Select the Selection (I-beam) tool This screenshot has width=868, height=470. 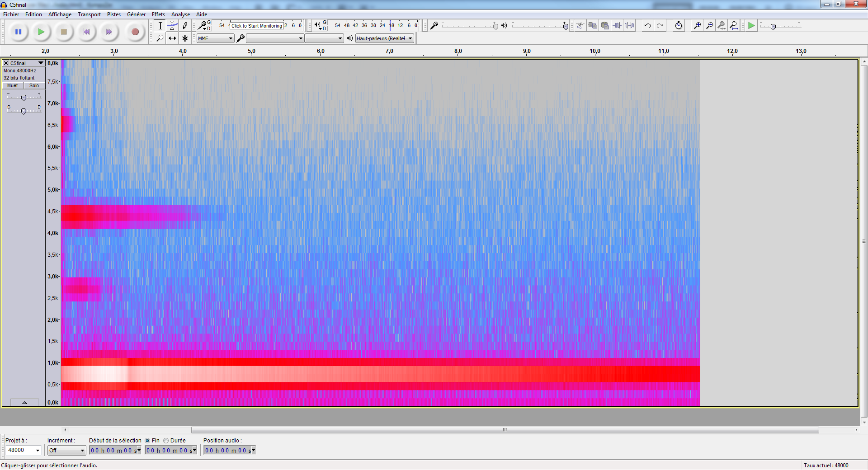[160, 26]
